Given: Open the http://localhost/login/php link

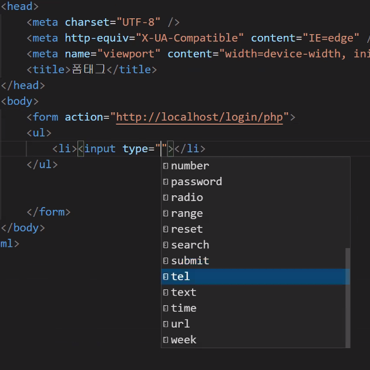Looking at the screenshot, I should [x=200, y=117].
